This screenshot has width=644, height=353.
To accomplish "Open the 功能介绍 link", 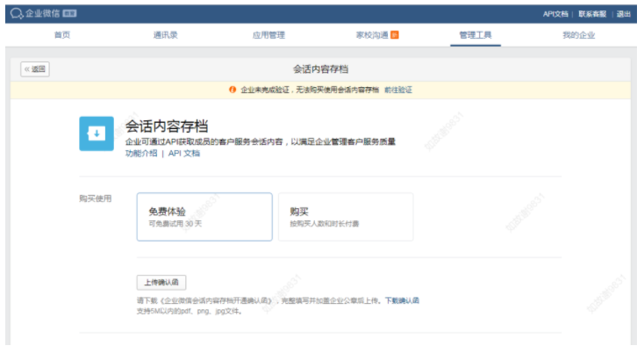I will 141,153.
